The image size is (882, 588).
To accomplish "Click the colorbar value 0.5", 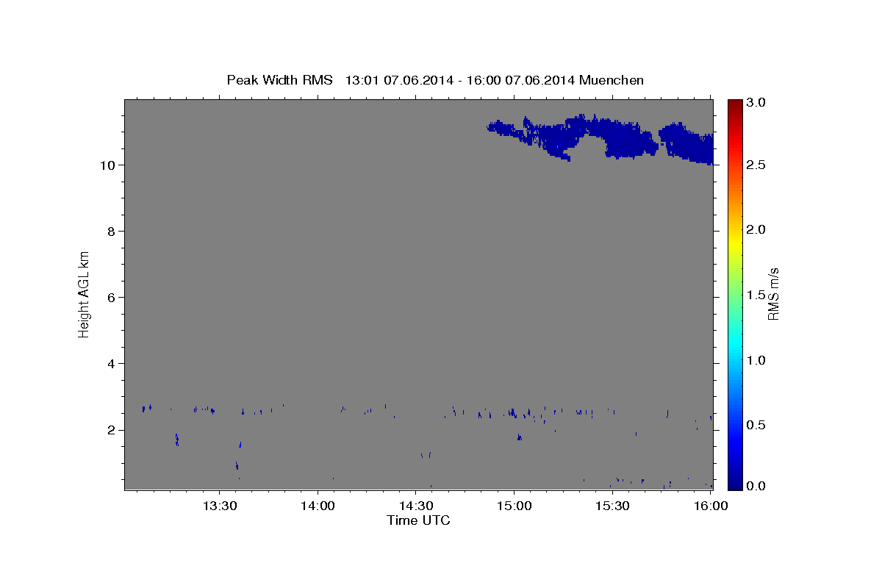I will (757, 425).
